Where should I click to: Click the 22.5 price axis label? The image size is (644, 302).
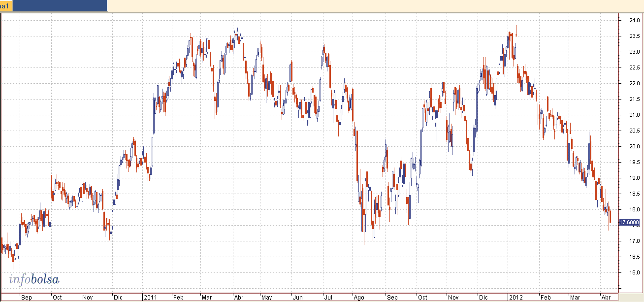point(634,67)
